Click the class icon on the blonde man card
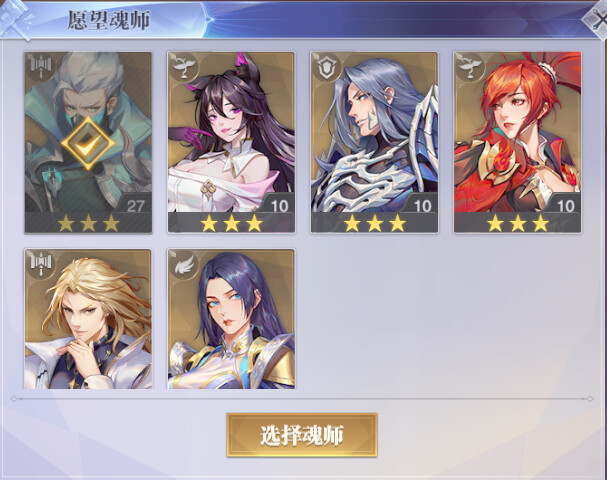The image size is (607, 480). [x=40, y=264]
